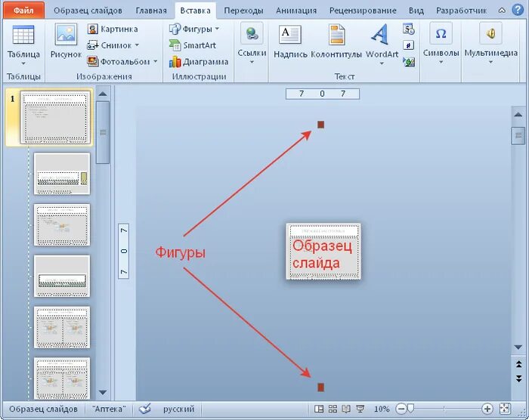Insert clip art with Картинка
Screen dimensions: 529x420
[113, 29]
